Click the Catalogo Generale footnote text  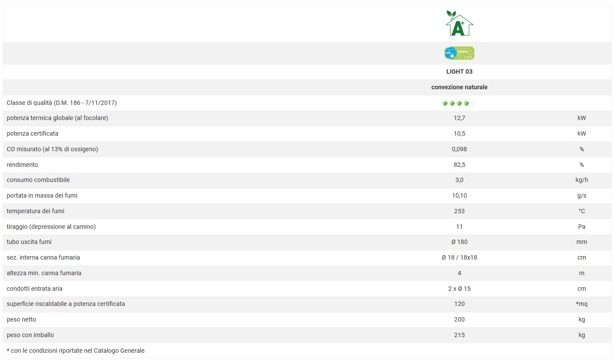tap(75, 351)
